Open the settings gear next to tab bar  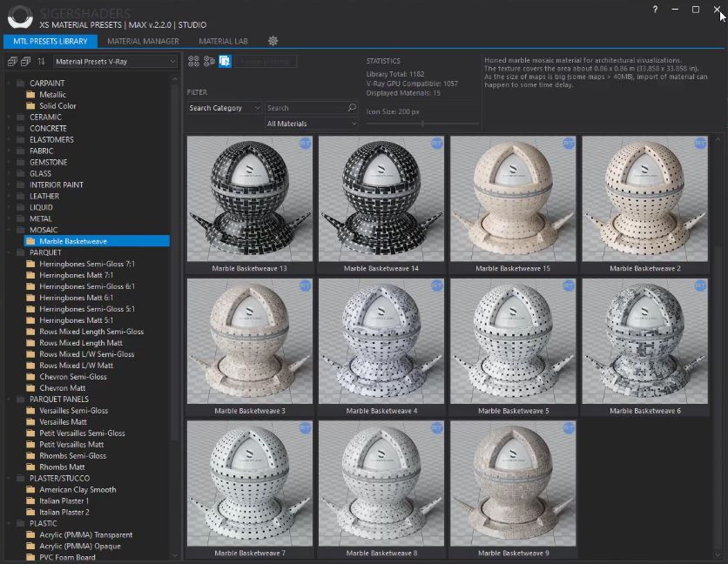pyautogui.click(x=273, y=41)
